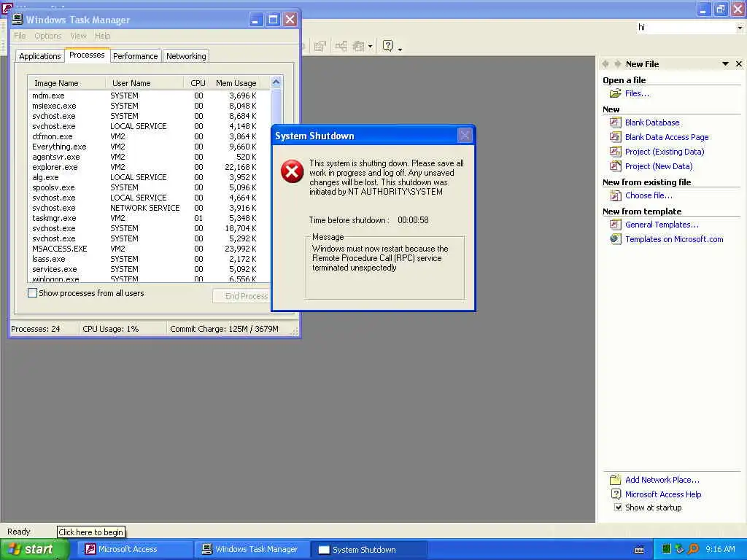Image resolution: width=747 pixels, height=560 pixels.
Task: Open the Files folder icon in New File pane
Action: [616, 93]
